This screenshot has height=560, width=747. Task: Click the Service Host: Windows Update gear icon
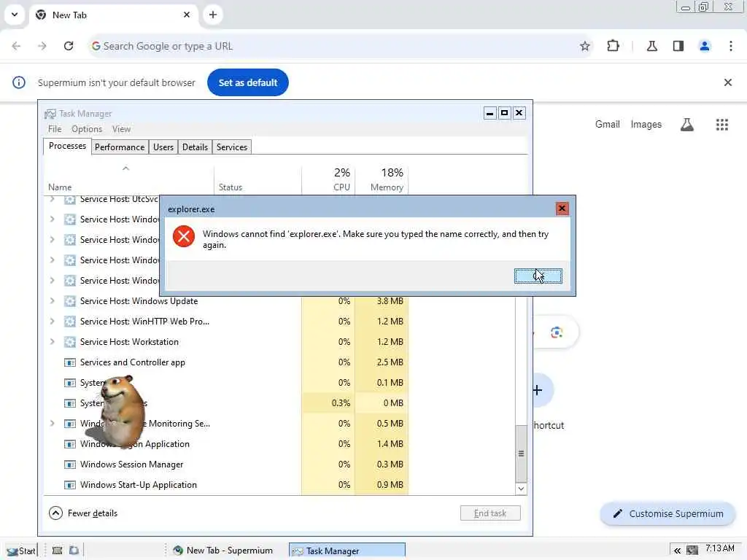(x=70, y=301)
